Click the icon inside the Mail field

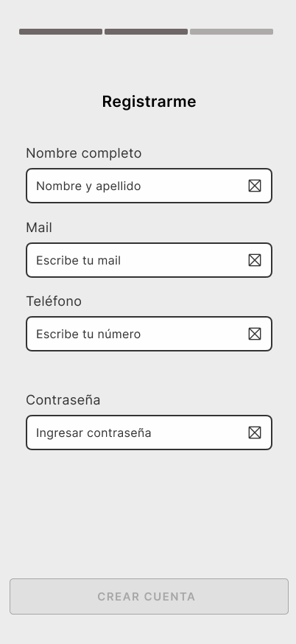(255, 260)
